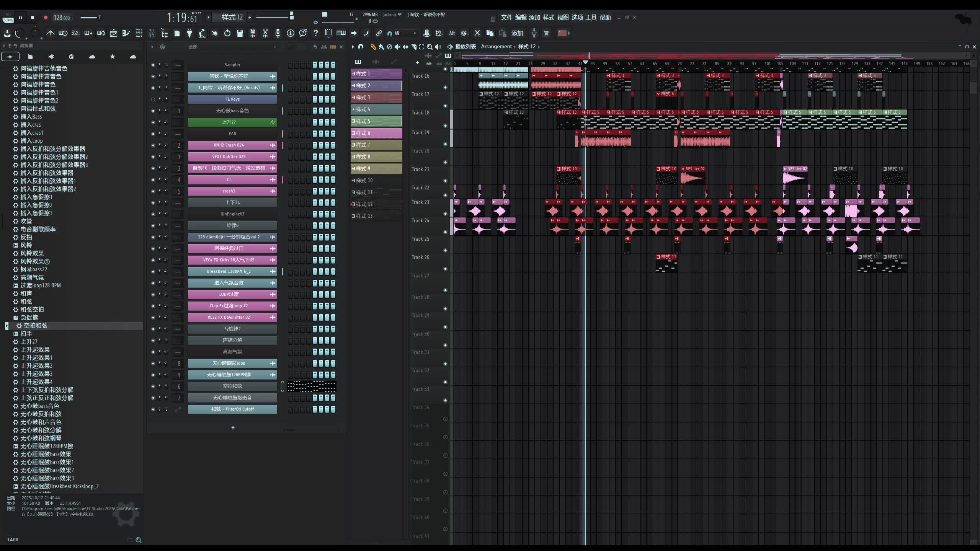Select the pencil draw tool in playlist

[373, 47]
